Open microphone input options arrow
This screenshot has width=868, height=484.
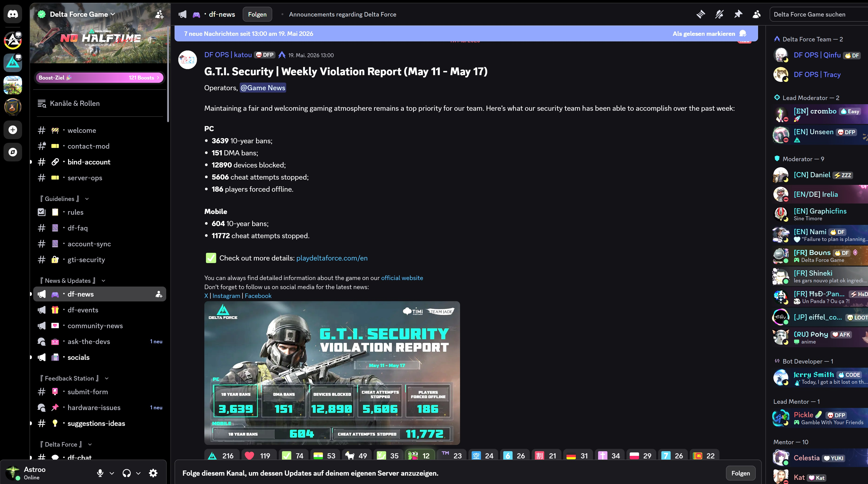[x=112, y=473]
